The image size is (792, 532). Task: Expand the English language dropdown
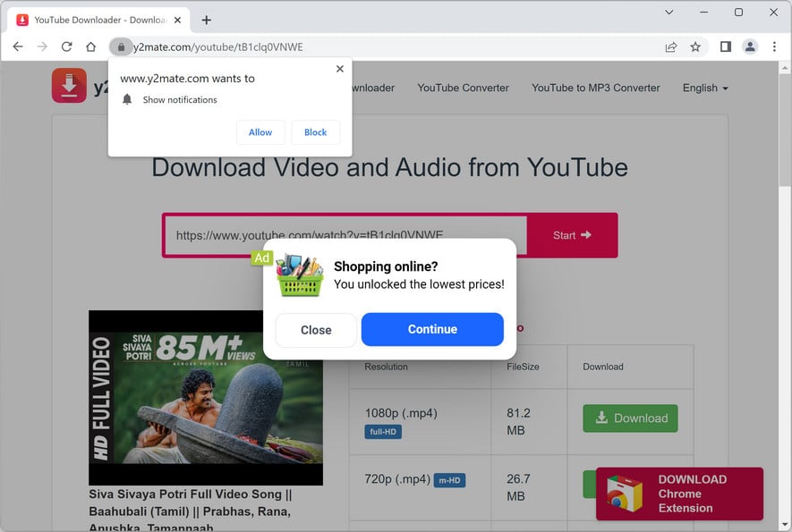(x=705, y=88)
